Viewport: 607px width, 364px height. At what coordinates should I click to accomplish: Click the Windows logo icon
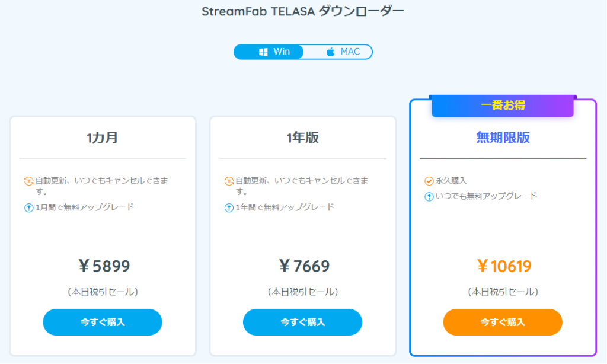pyautogui.click(x=263, y=52)
